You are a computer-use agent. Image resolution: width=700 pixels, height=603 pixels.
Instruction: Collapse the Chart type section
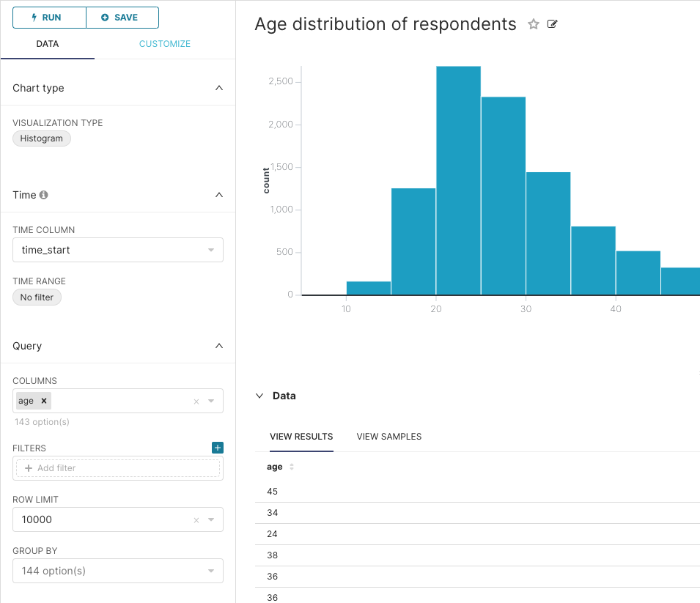tap(218, 88)
